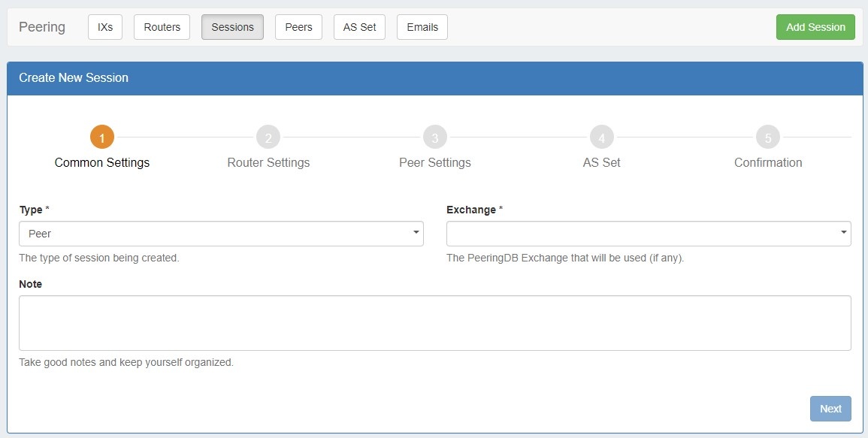Go to the Peers tab
The height and width of the screenshot is (438, 868).
click(298, 27)
